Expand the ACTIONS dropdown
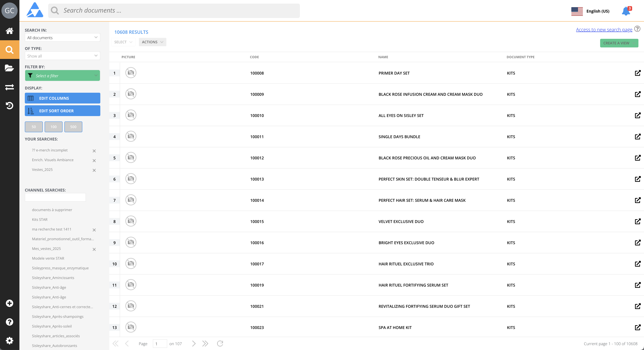This screenshot has width=644, height=350. coord(152,42)
